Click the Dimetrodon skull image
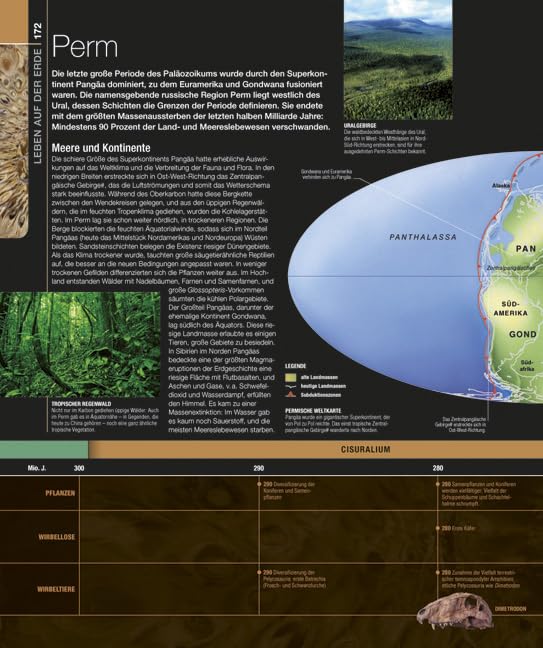This screenshot has width=543, height=648. pos(455,612)
